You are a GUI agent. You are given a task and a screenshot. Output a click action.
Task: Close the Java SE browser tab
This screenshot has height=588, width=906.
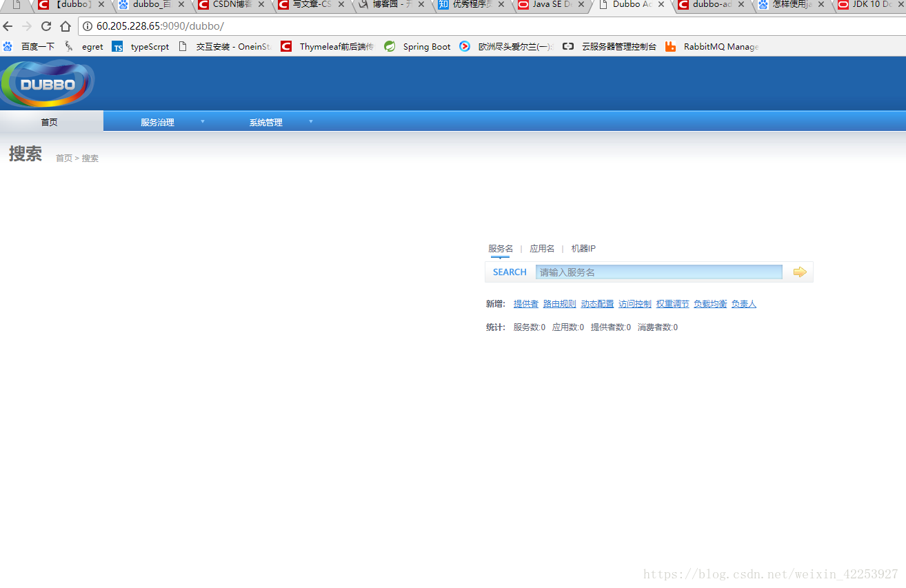tap(581, 4)
